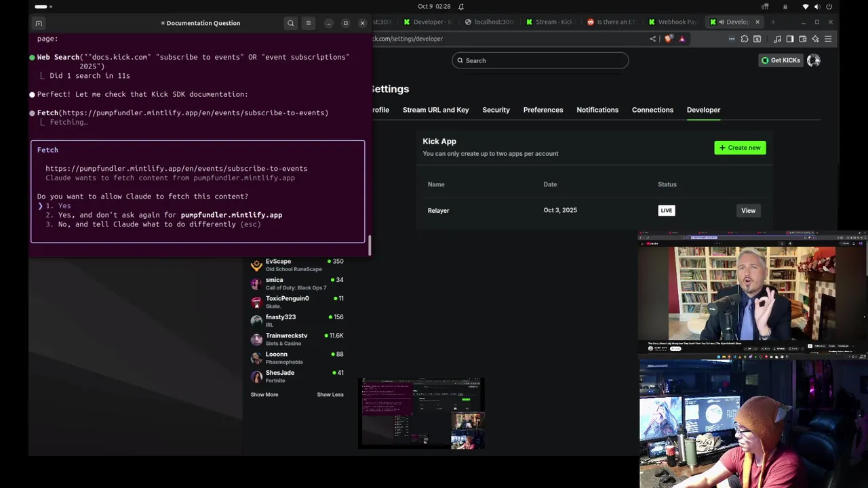Open Wi-Fi network indicator in top bar
Image resolution: width=868 pixels, height=488 pixels.
point(806,7)
